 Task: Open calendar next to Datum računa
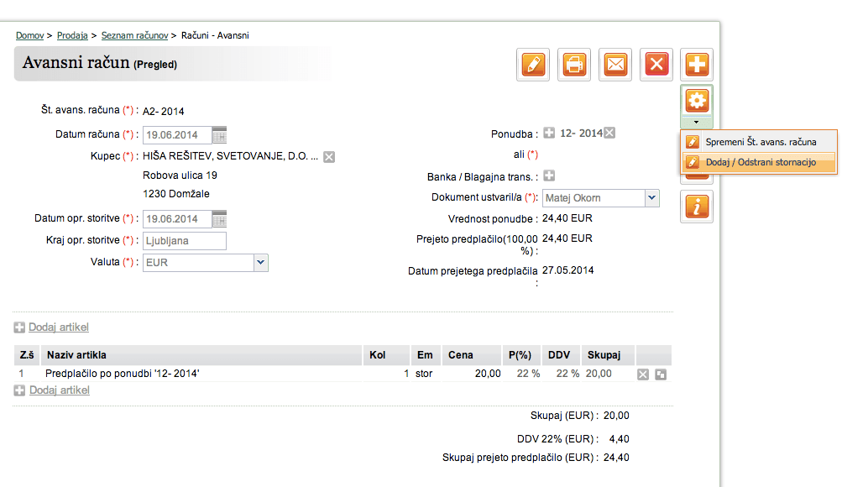(x=219, y=134)
